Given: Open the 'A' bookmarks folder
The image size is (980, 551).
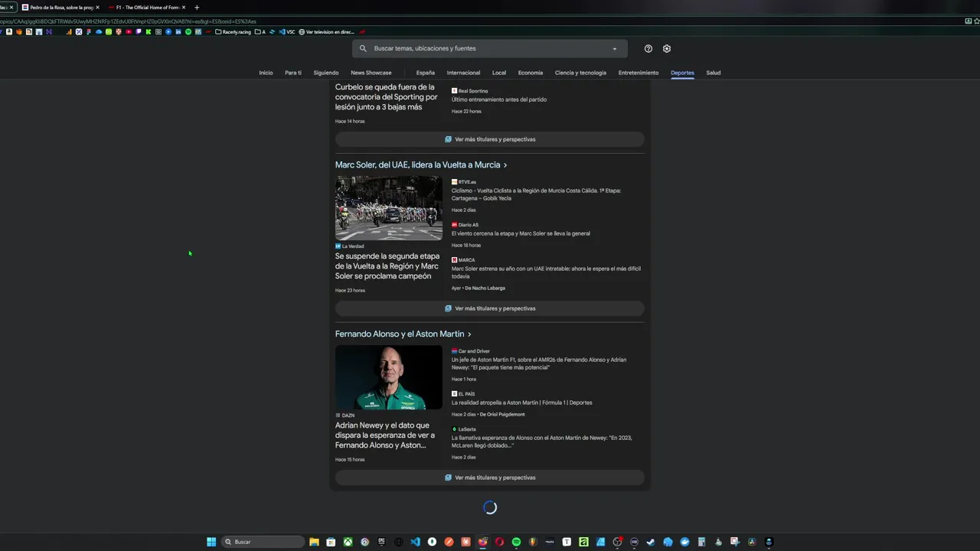Looking at the screenshot, I should click(x=260, y=32).
